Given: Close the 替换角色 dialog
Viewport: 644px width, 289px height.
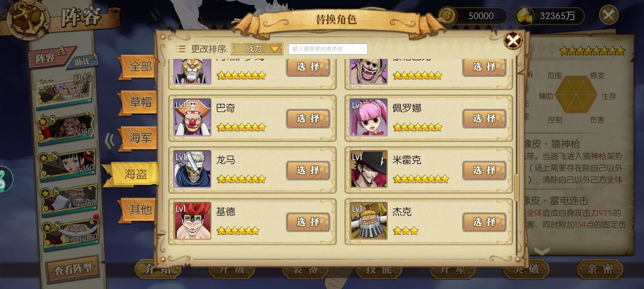Looking at the screenshot, I should [513, 41].
